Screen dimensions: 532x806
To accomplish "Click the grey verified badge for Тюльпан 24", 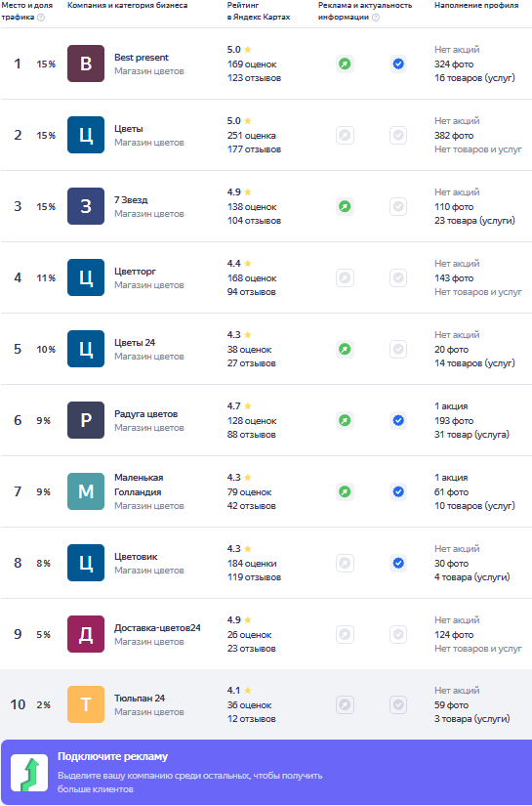I will coord(398,704).
